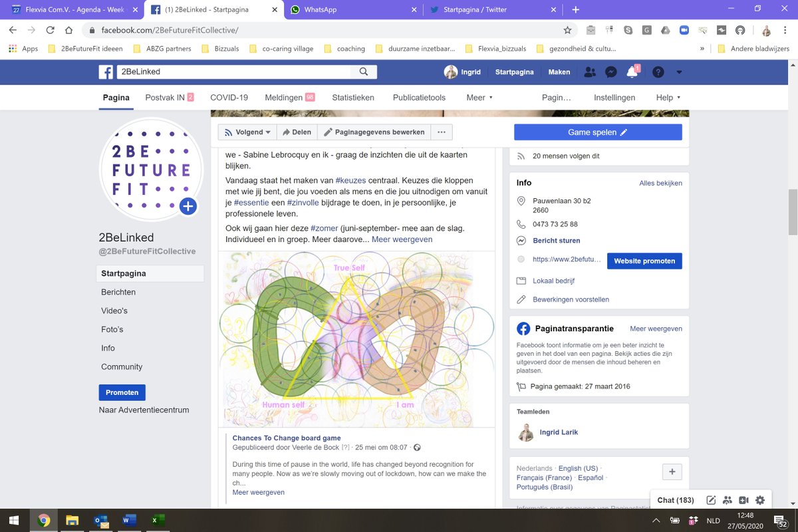Open friend requests icon
The width and height of the screenshot is (798, 532).
(x=589, y=72)
